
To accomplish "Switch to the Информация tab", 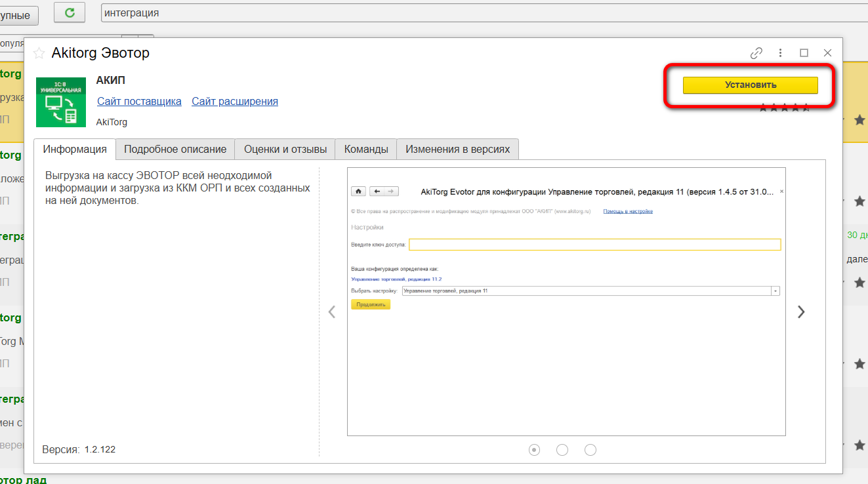I will pyautogui.click(x=75, y=149).
